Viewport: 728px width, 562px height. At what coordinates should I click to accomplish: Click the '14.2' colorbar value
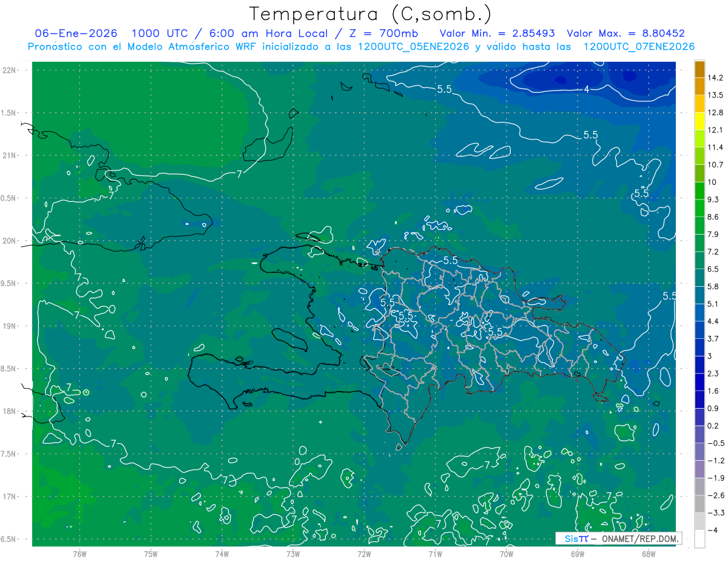[716, 78]
